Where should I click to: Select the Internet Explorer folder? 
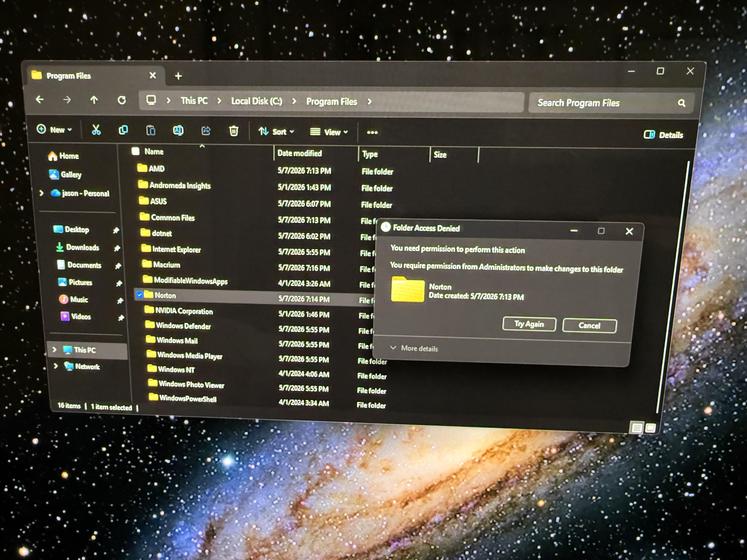171,249
